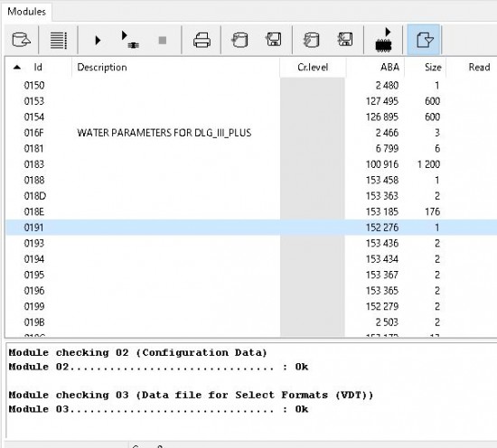Select module row 0193
This screenshot has height=448, width=497.
click(x=251, y=243)
